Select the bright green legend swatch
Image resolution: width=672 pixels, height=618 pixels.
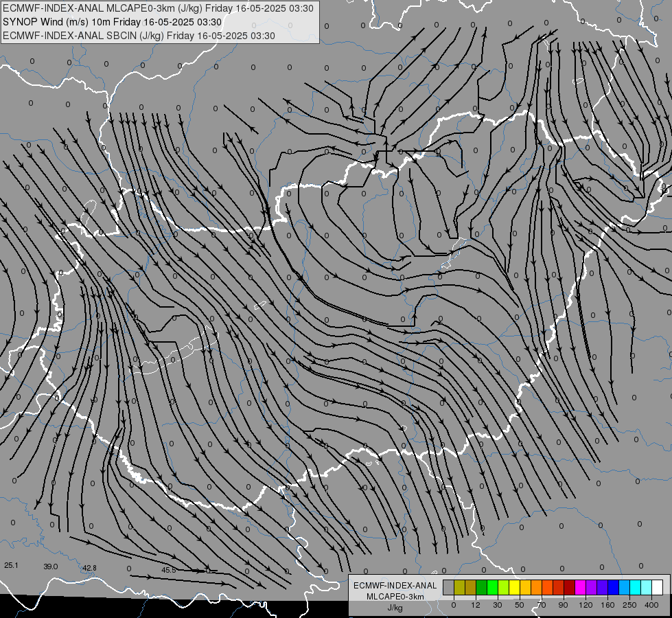click(x=493, y=587)
